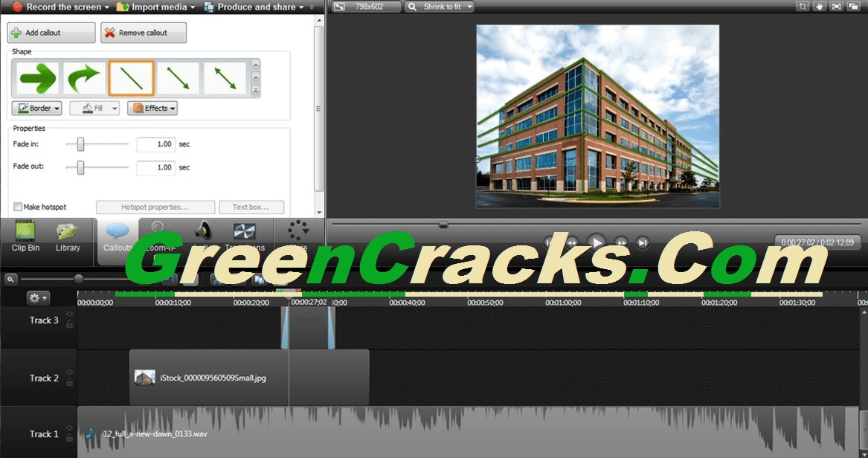Click the Text box button
868x458 pixels.
pyautogui.click(x=251, y=207)
